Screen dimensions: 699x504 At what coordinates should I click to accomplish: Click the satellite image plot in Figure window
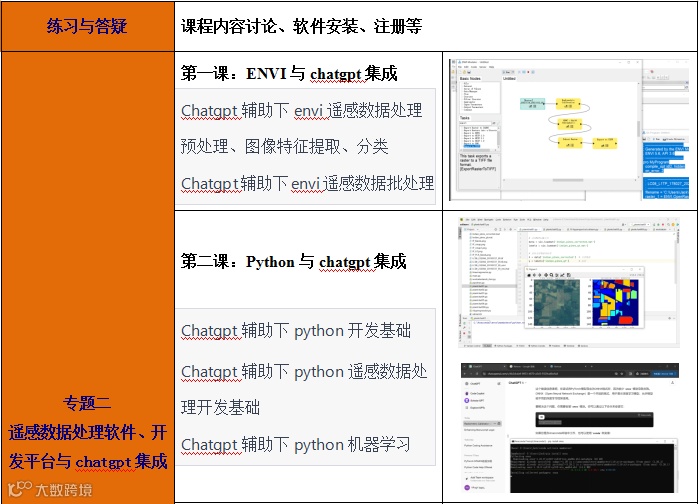557,303
